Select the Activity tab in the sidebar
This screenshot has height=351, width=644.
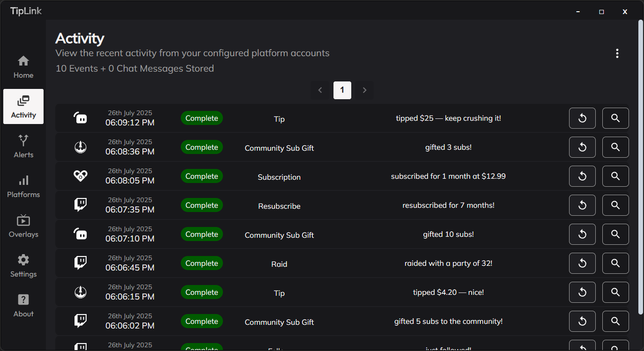(x=23, y=106)
